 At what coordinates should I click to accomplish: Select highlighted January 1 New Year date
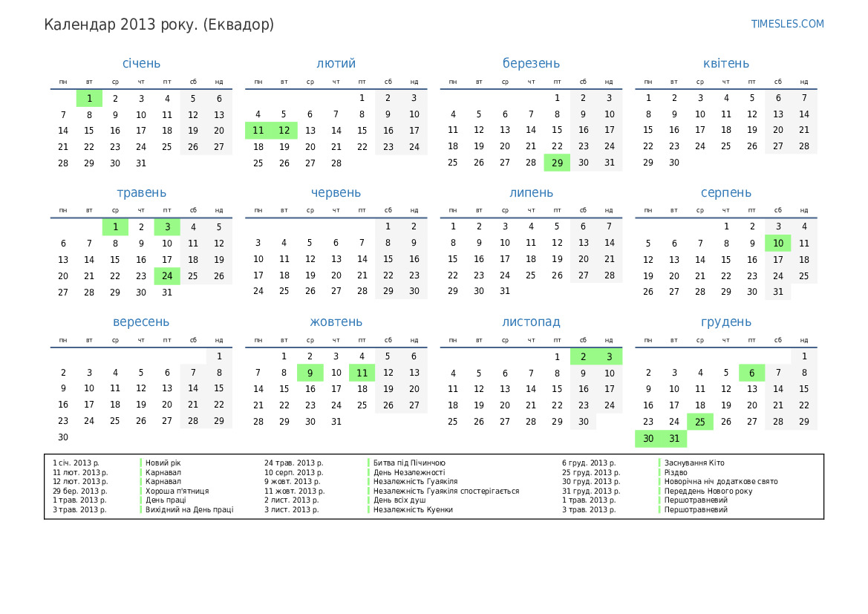pos(89,98)
